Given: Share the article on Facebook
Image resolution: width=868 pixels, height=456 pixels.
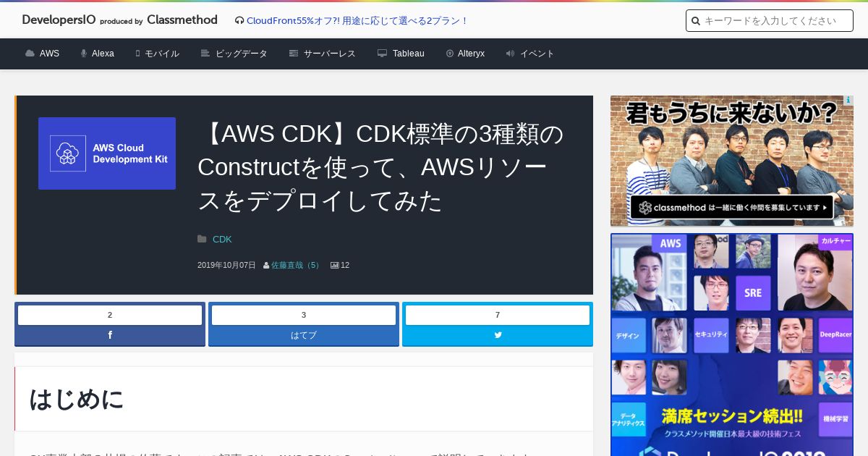Looking at the screenshot, I should pos(110,335).
